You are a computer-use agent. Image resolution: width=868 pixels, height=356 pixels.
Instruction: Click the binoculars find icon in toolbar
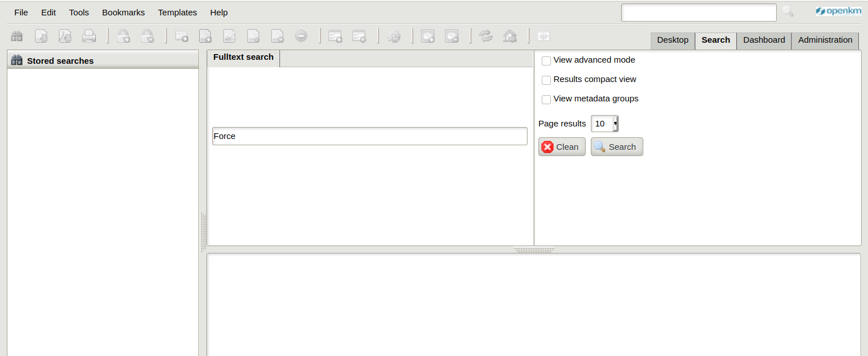click(17, 36)
